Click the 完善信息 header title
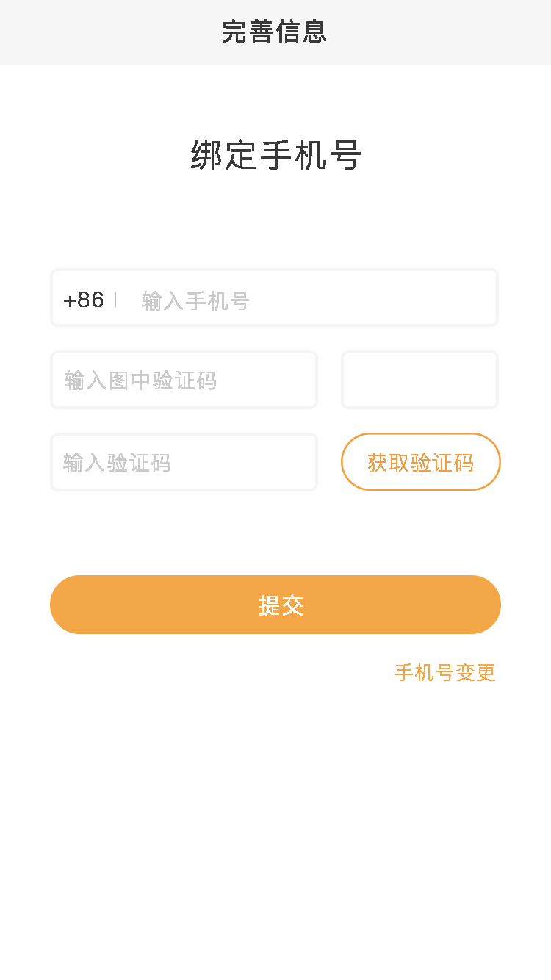551x980 pixels. [275, 32]
